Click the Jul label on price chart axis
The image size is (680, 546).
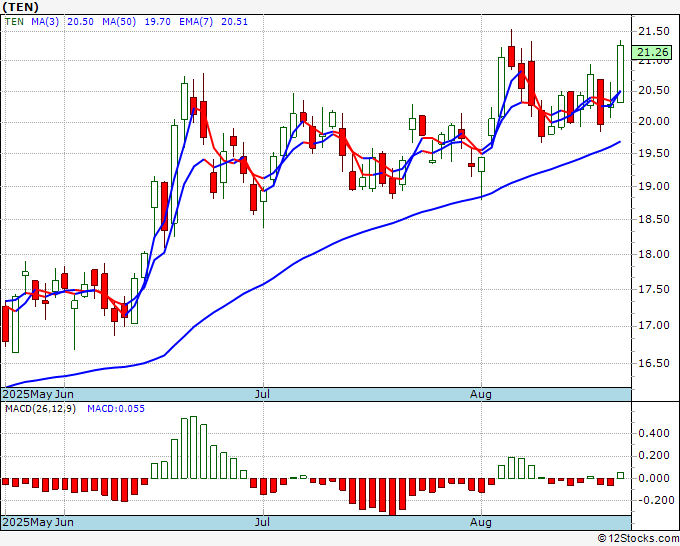(x=262, y=394)
